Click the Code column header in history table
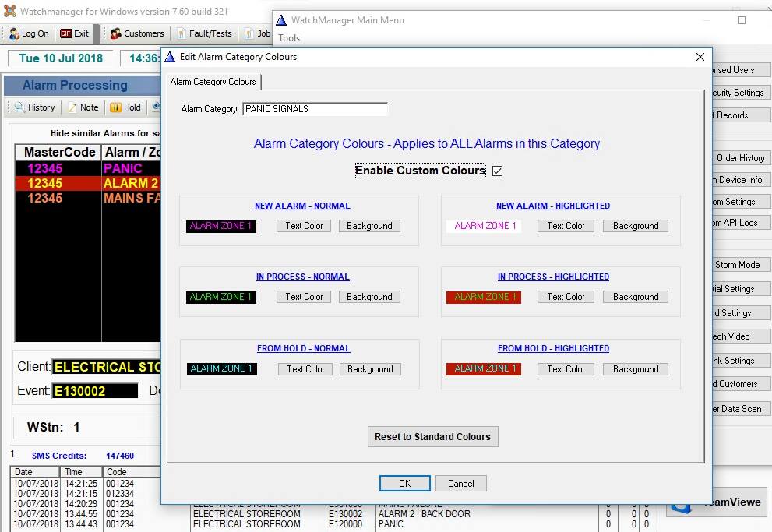The image size is (772, 532). click(x=132, y=472)
